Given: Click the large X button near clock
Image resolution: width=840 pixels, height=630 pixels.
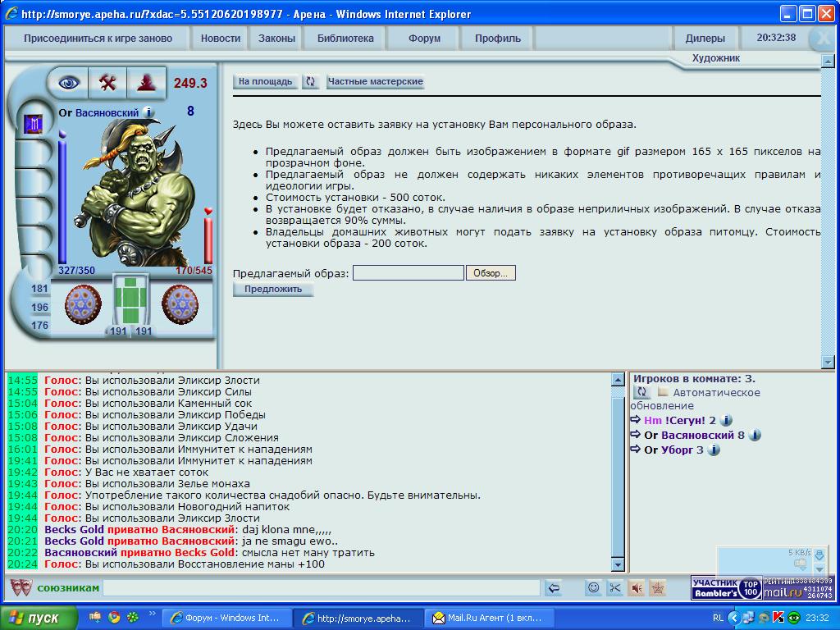Looking at the screenshot, I should tap(822, 39).
